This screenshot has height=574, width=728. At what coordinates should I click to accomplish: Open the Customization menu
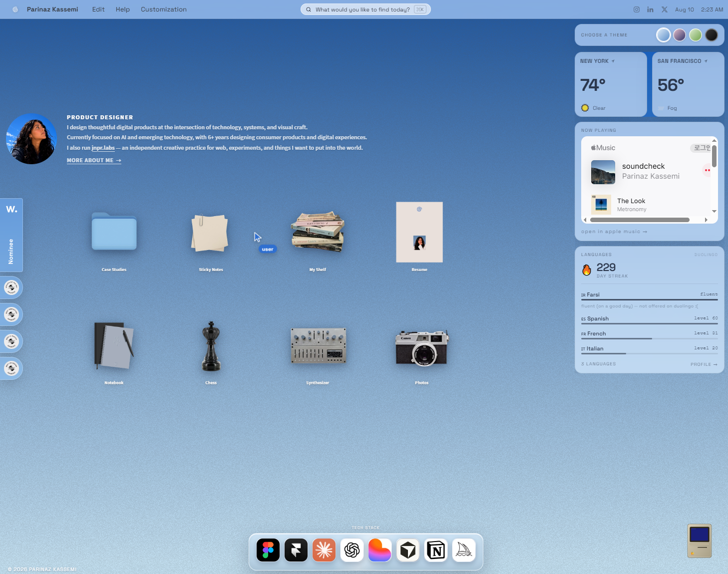(164, 9)
